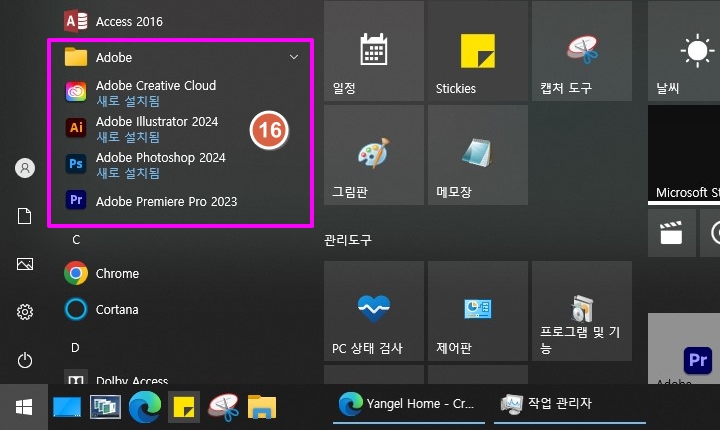The image size is (720, 430).
Task: Open the blue desktop taskbar icon
Action: tap(67, 407)
